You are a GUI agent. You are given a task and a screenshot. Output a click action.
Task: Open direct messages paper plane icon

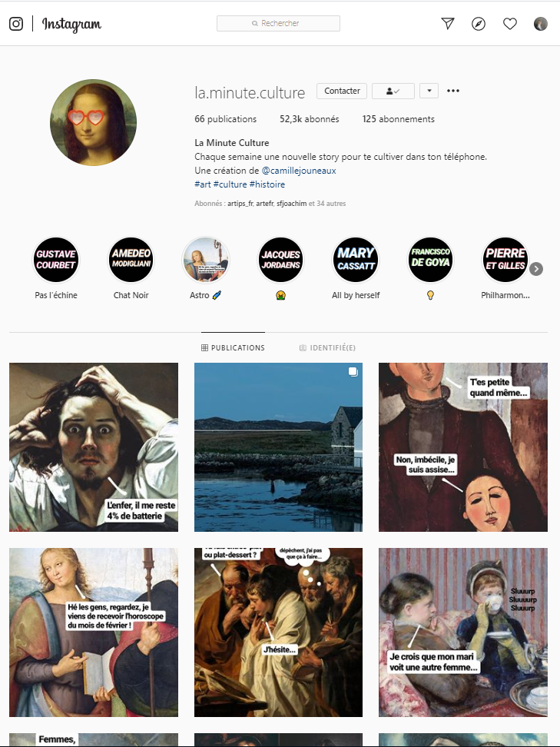[x=448, y=23]
